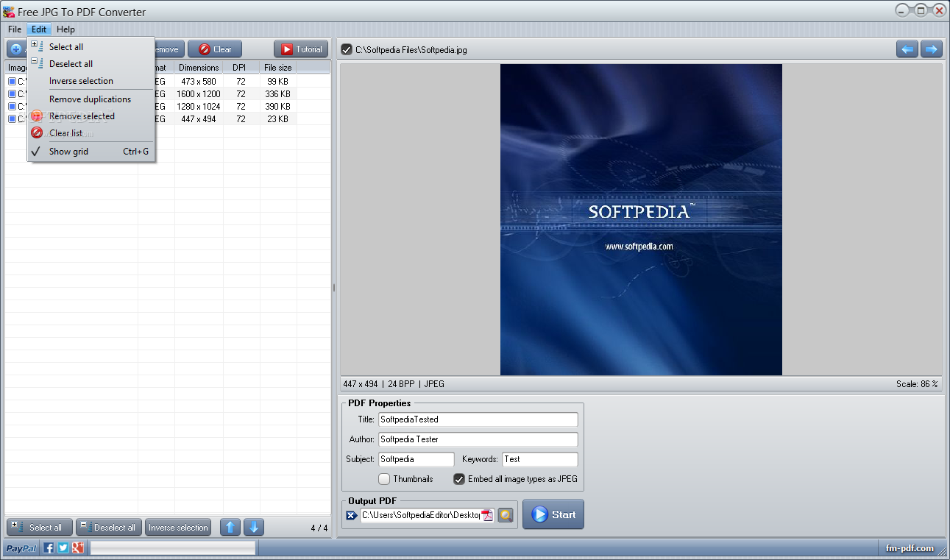Click the Scale: 86 % indicator
Image resolution: width=950 pixels, height=560 pixels.
916,384
